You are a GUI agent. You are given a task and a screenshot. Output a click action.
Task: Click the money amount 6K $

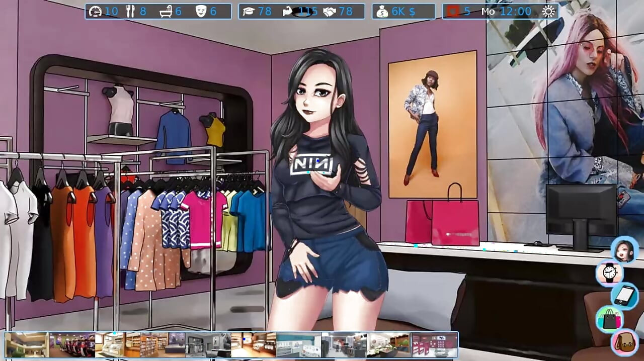404,11
